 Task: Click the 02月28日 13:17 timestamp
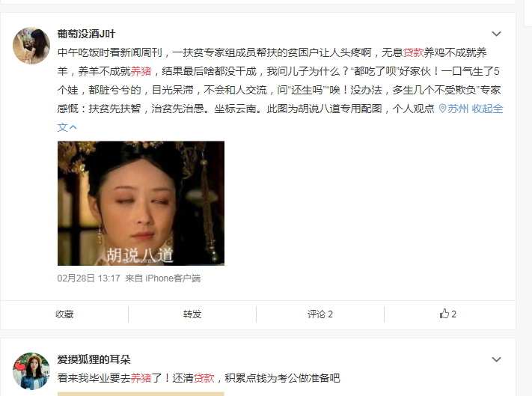[88, 278]
